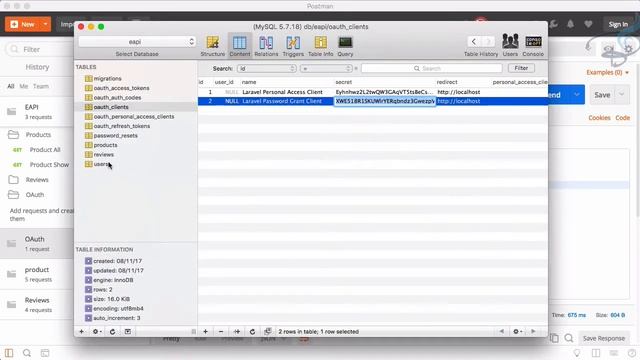This screenshot has height=360, width=640.
Task: Add a new table with plus icon
Action: point(81,331)
